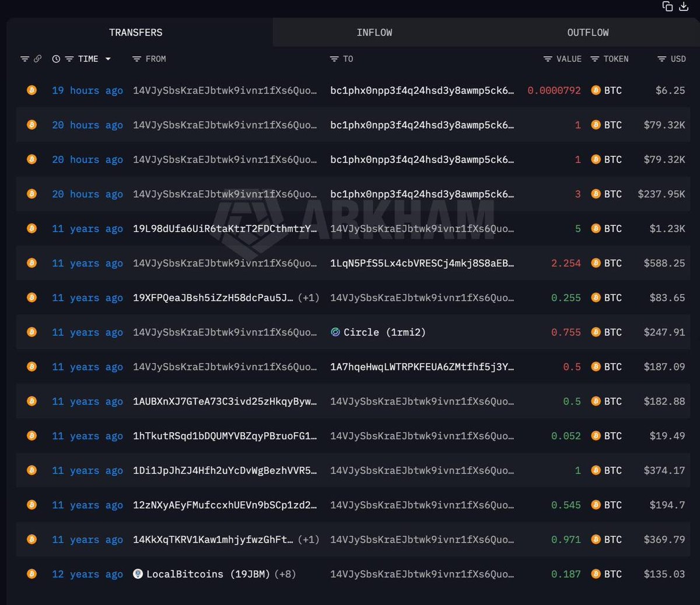Click the link chain icon in header
Image resolution: width=700 pixels, height=605 pixels.
tap(37, 59)
